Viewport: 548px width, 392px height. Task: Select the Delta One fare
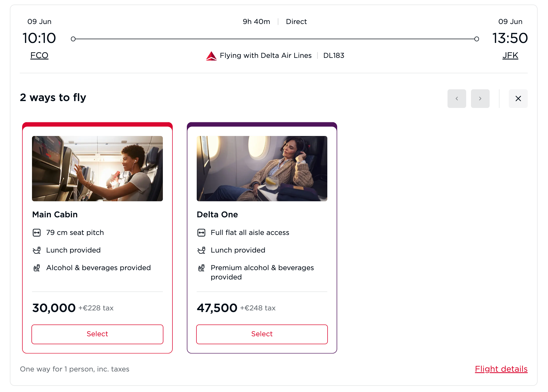click(x=262, y=334)
